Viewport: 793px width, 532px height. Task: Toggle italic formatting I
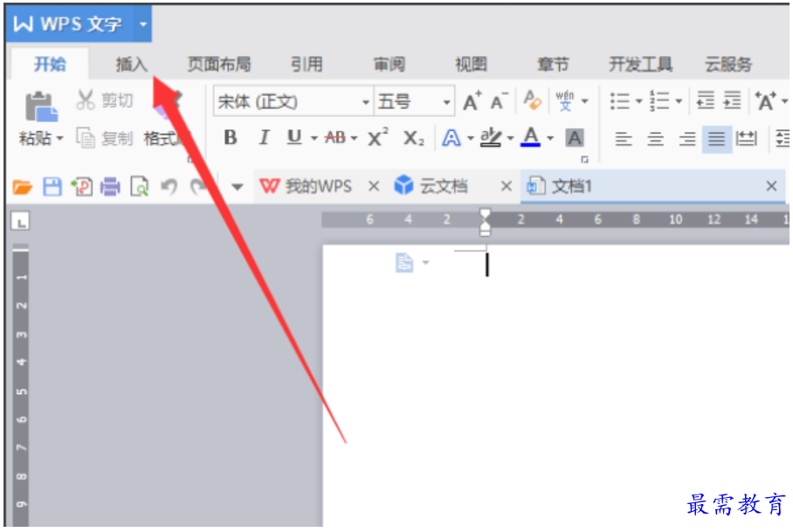[x=264, y=137]
